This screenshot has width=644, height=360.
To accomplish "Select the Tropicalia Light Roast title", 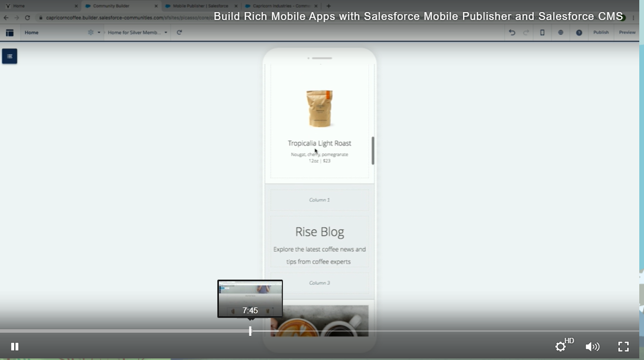I will (x=320, y=143).
